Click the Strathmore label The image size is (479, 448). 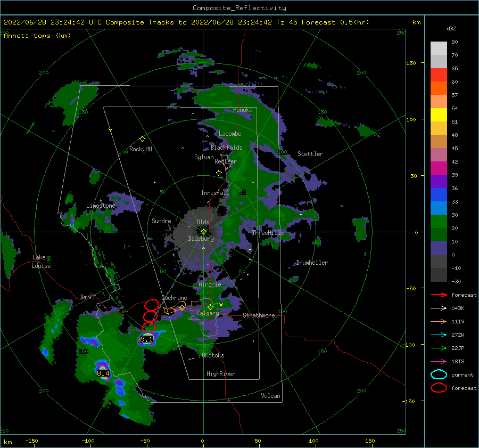coord(259,315)
